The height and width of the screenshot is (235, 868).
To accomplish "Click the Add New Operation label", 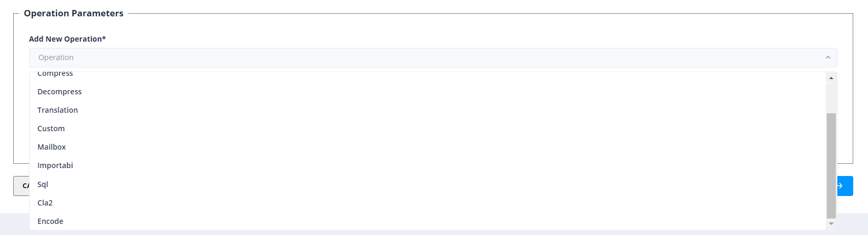I will pos(67,39).
